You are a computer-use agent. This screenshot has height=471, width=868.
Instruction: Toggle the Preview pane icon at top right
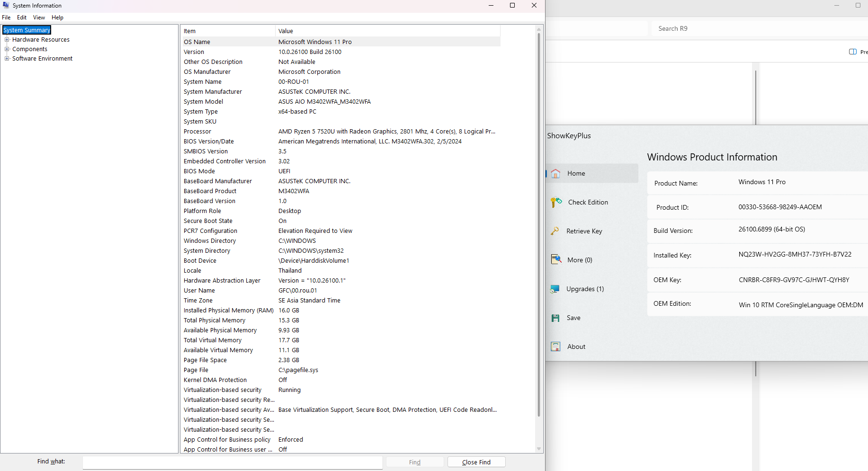853,52
